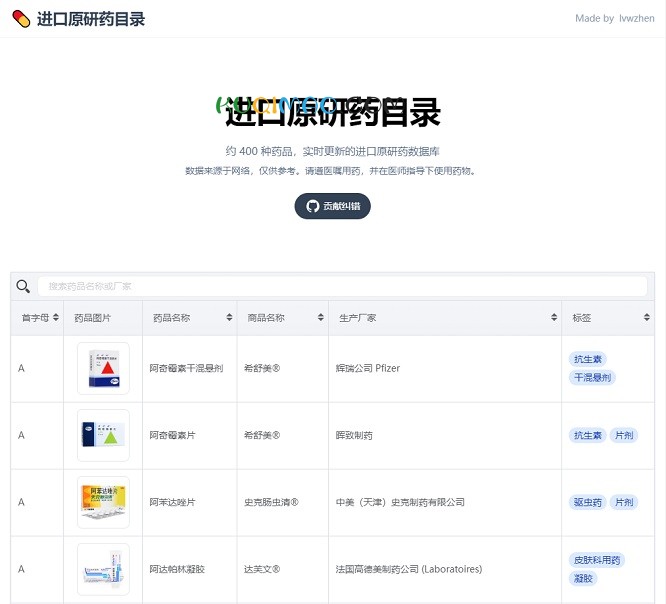
Task: Click the 抗生素 tag in 阿奇霉素片 row
Action: pos(587,435)
